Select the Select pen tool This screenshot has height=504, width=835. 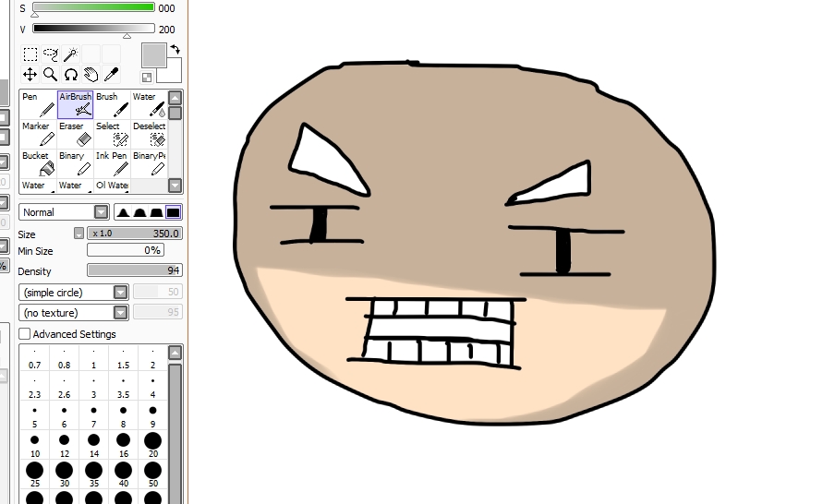(112, 134)
